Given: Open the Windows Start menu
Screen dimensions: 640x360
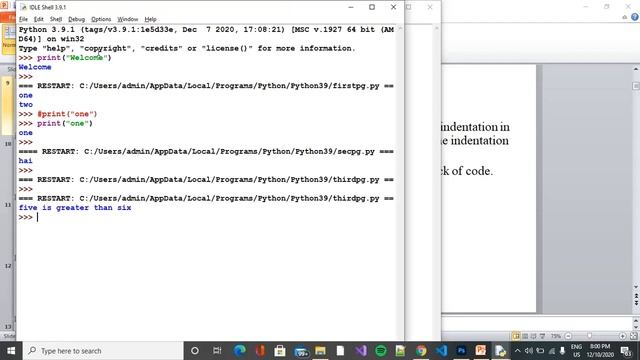Looking at the screenshot, I should (x=11, y=351).
